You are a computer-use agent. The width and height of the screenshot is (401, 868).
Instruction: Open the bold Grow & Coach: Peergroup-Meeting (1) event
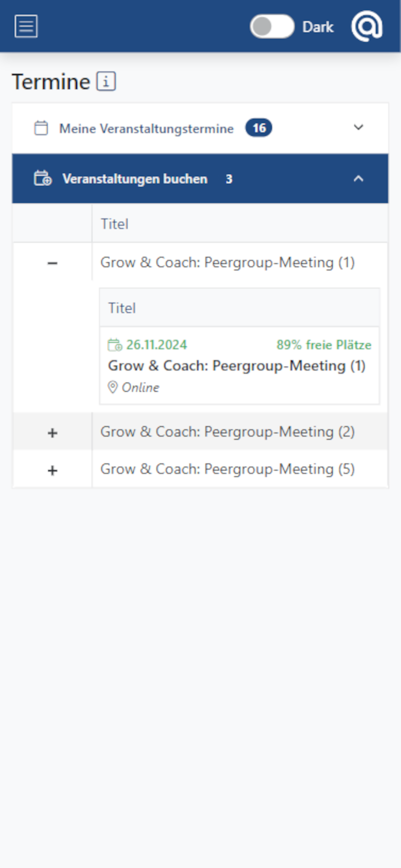coord(237,366)
